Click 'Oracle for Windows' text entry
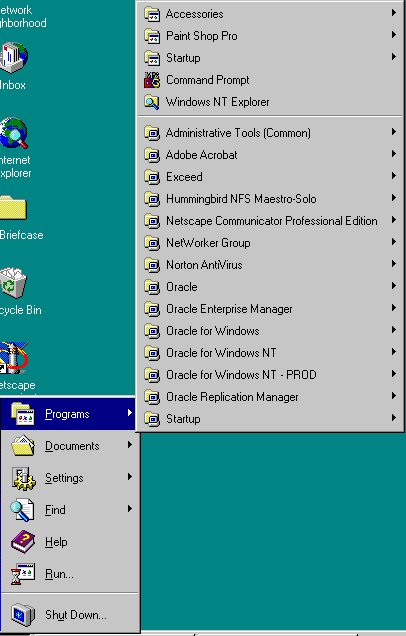 tap(213, 331)
